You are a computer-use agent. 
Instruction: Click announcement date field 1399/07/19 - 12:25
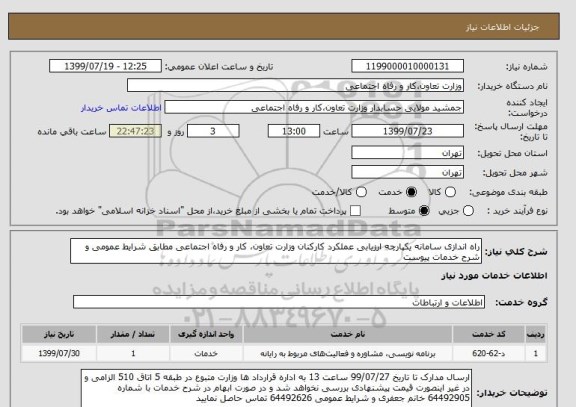pos(105,66)
